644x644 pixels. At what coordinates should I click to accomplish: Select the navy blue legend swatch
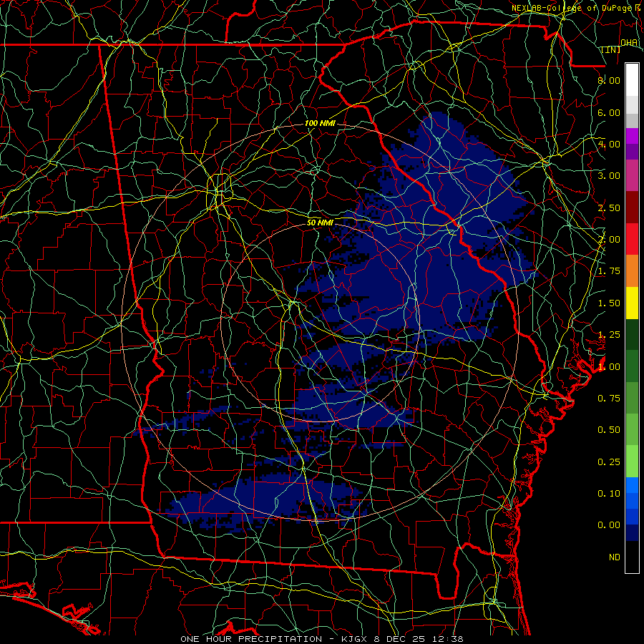[x=632, y=533]
